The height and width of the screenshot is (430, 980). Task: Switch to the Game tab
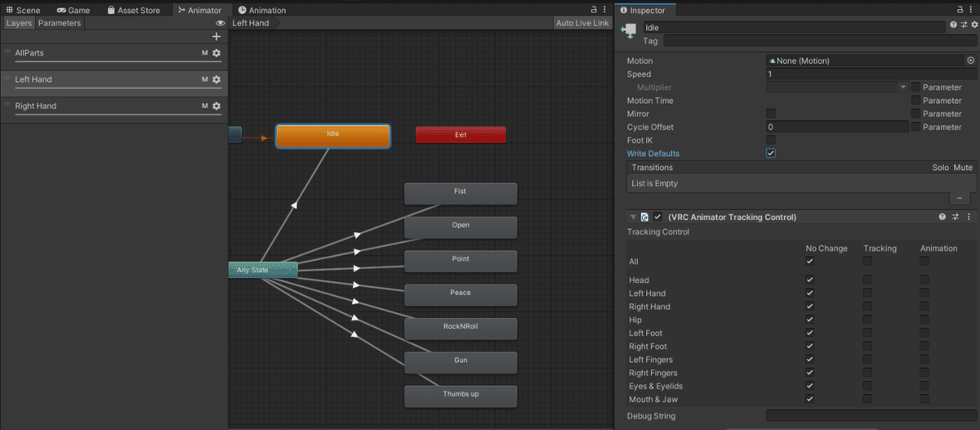click(x=73, y=11)
